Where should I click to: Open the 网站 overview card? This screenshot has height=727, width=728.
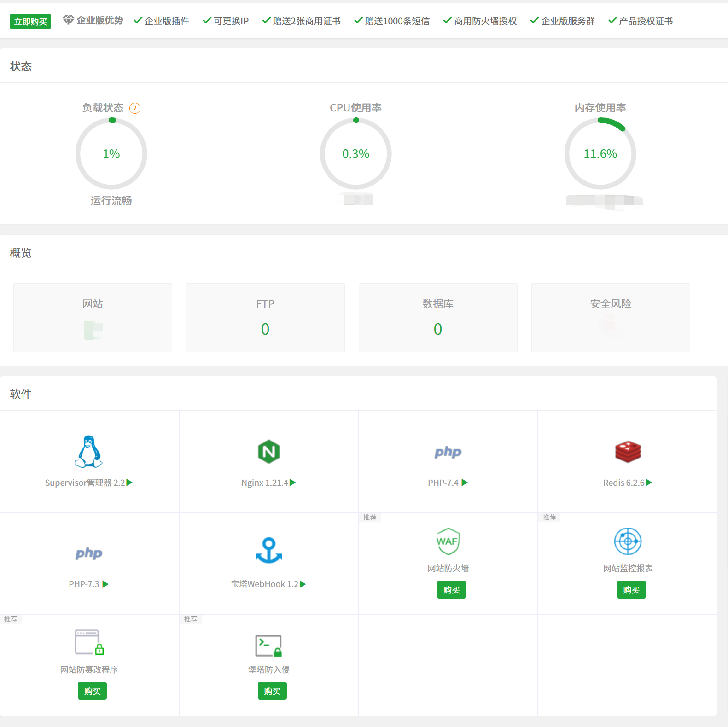pos(93,318)
